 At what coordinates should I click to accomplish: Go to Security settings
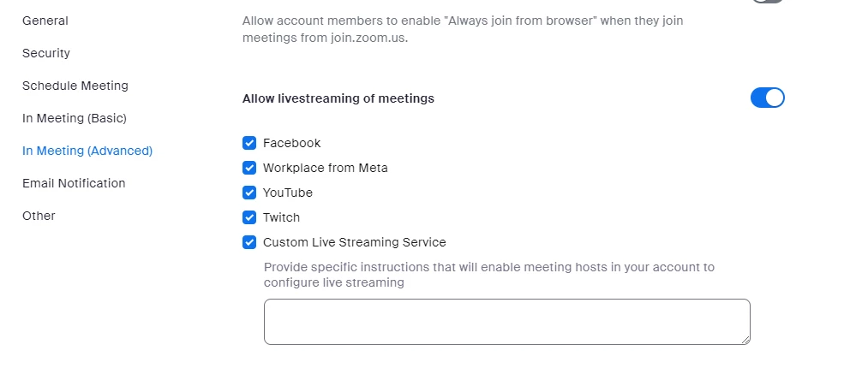46,53
